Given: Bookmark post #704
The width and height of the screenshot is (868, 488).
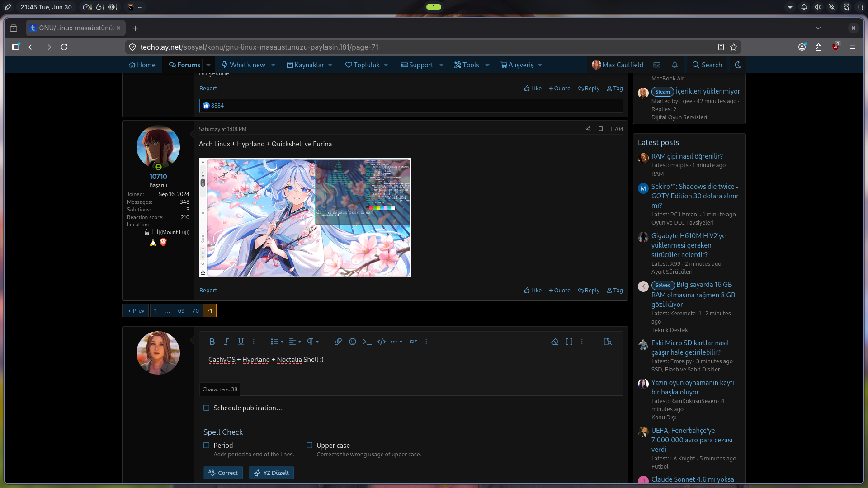Looking at the screenshot, I should [x=600, y=129].
